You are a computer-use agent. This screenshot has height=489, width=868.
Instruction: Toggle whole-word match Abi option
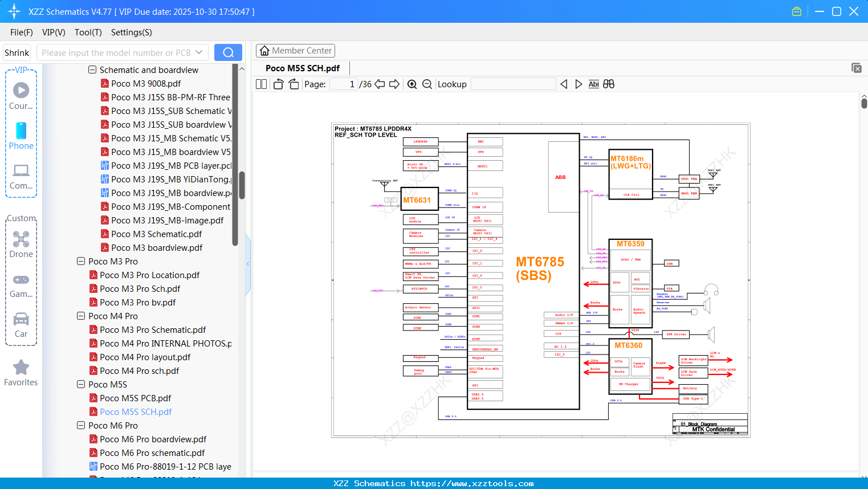pyautogui.click(x=593, y=84)
